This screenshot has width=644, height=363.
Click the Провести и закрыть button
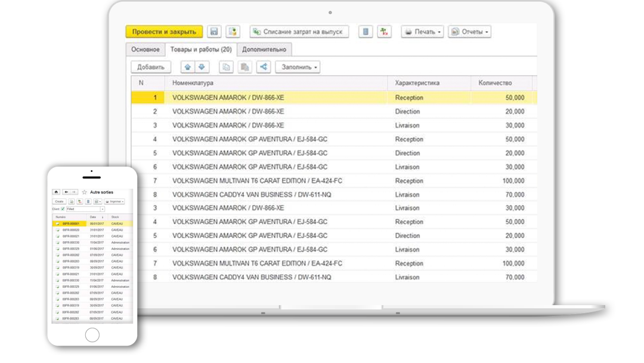pyautogui.click(x=165, y=32)
